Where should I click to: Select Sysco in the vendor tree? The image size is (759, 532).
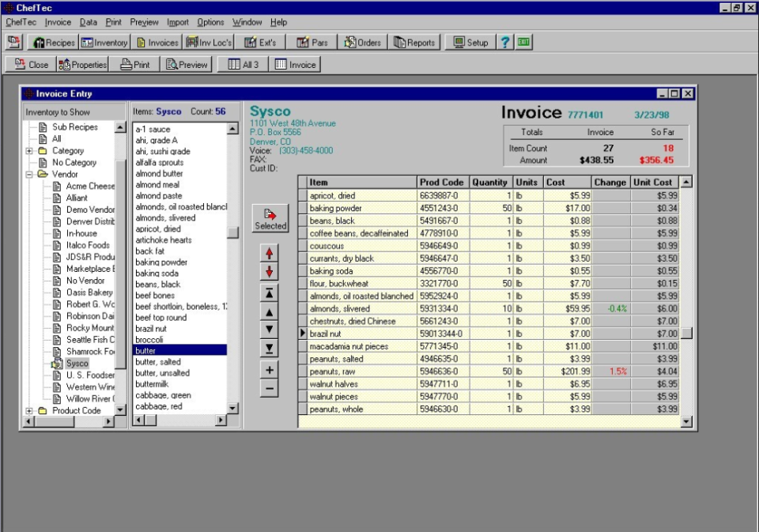pos(77,363)
